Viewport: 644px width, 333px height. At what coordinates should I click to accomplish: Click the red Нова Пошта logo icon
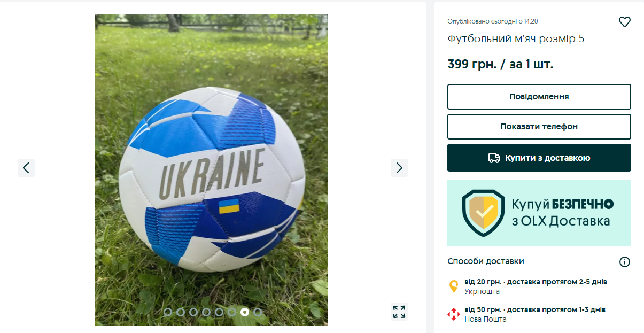click(x=454, y=314)
